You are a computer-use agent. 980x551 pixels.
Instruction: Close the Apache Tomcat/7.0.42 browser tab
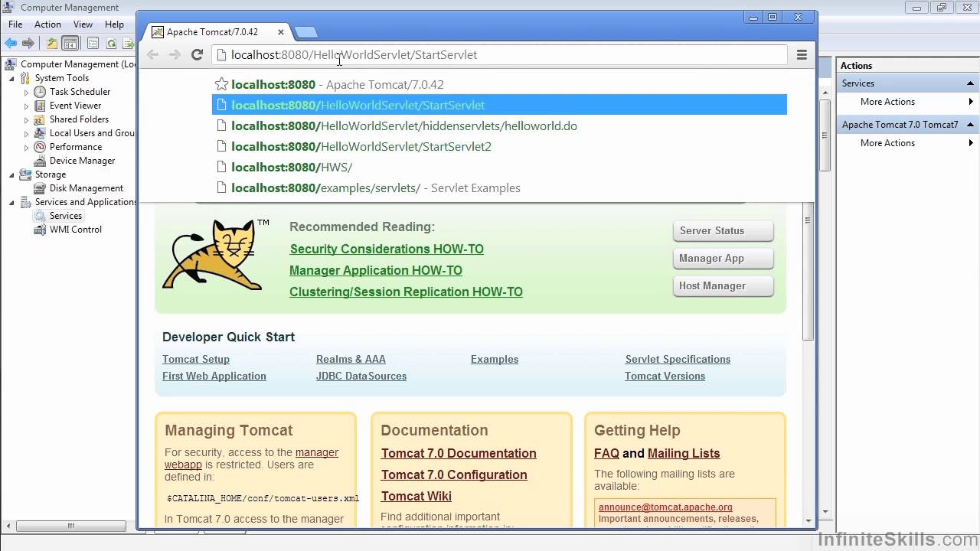[x=281, y=32]
